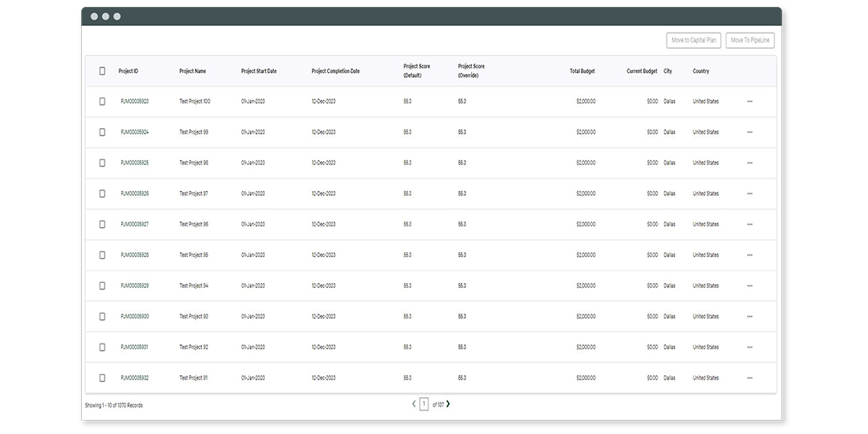Go to the next page with right chevron
Image resolution: width=868 pixels, height=434 pixels.
click(448, 404)
